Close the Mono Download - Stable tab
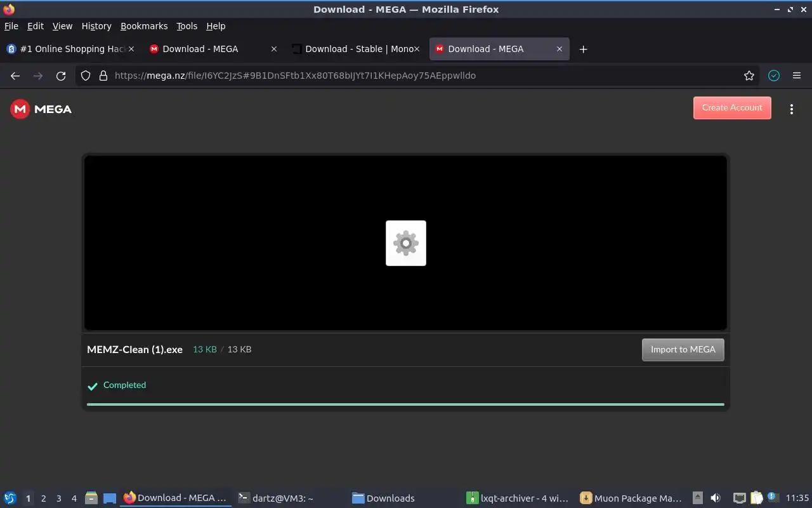Viewport: 812px width, 508px height. click(417, 49)
